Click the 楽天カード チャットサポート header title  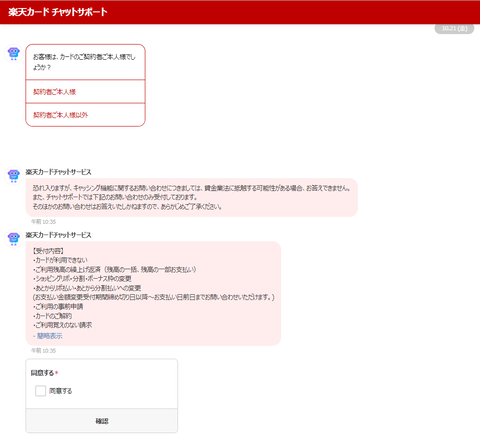pos(58,12)
